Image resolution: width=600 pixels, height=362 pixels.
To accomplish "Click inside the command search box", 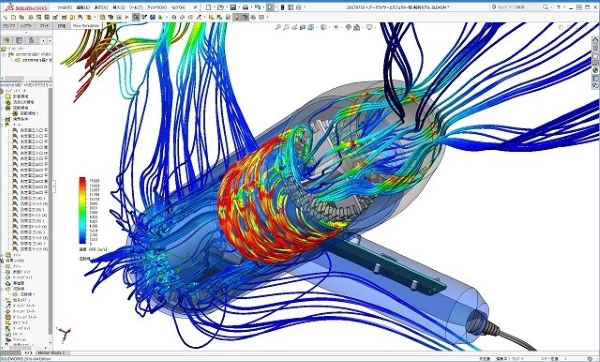I will coord(518,7).
